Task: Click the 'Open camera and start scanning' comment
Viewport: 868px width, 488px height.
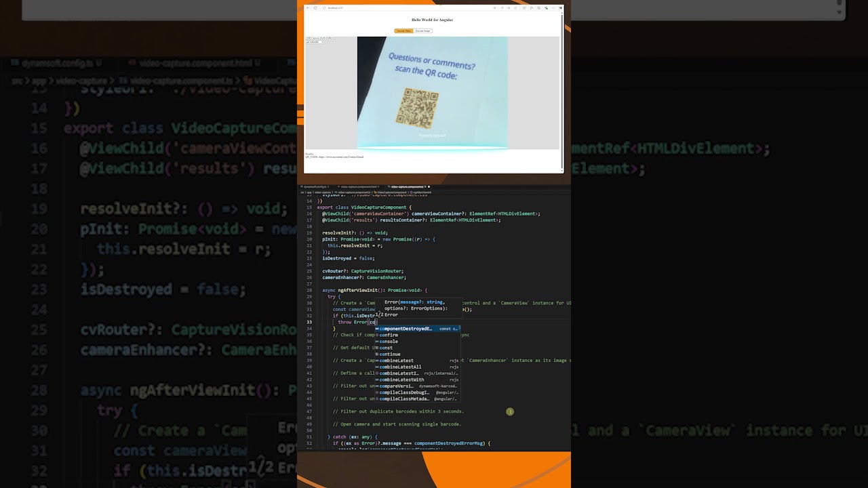Action: point(397,424)
